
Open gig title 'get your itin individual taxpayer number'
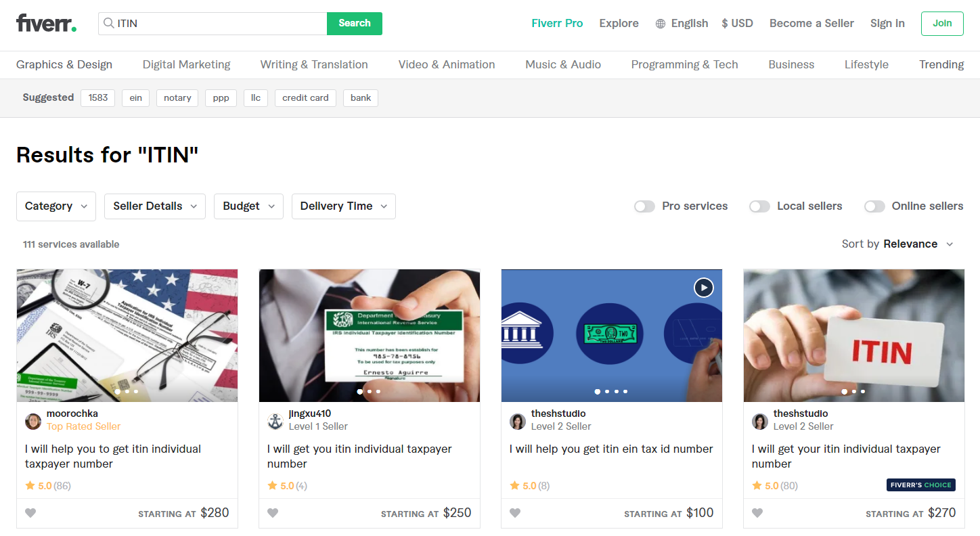coord(846,456)
